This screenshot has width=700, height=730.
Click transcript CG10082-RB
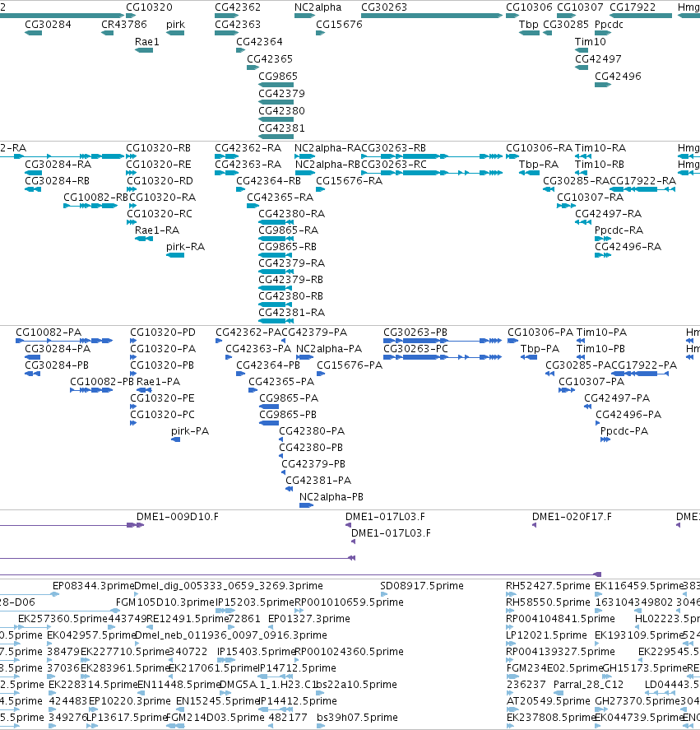tap(95, 198)
